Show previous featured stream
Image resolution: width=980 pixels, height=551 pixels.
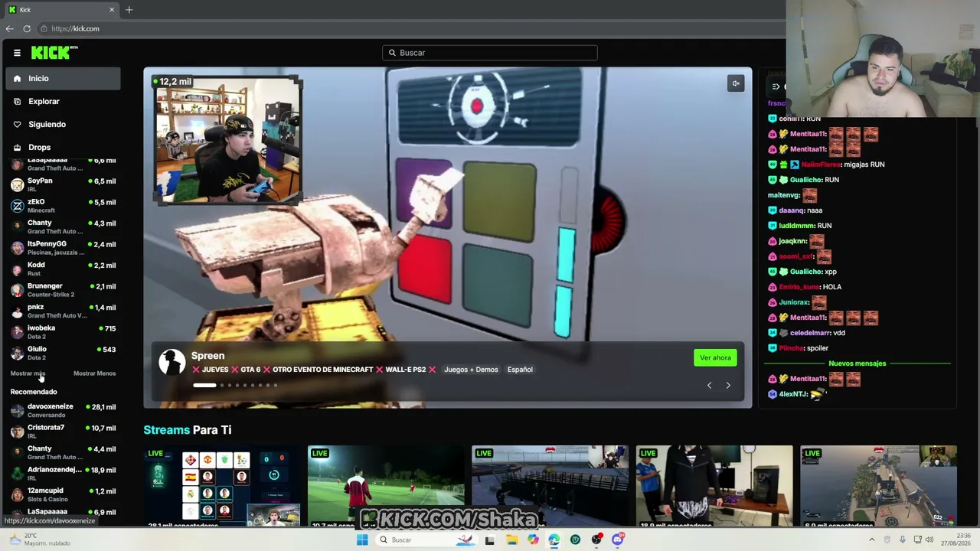pos(709,385)
